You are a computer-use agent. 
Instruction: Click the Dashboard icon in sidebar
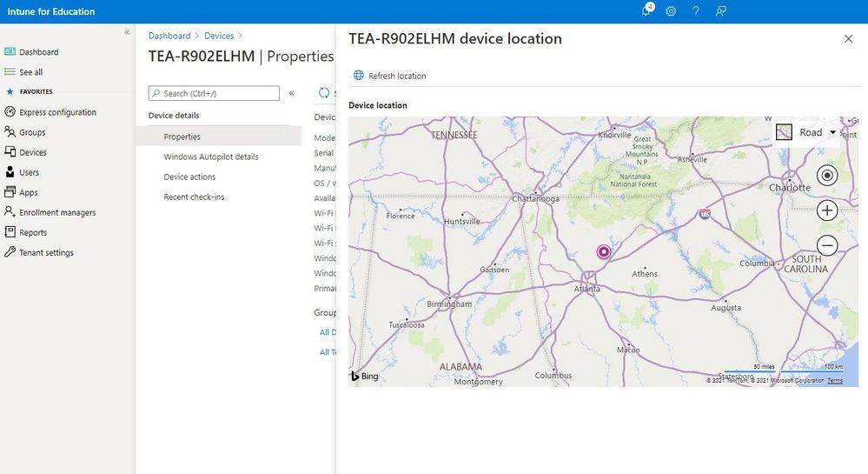click(x=10, y=51)
